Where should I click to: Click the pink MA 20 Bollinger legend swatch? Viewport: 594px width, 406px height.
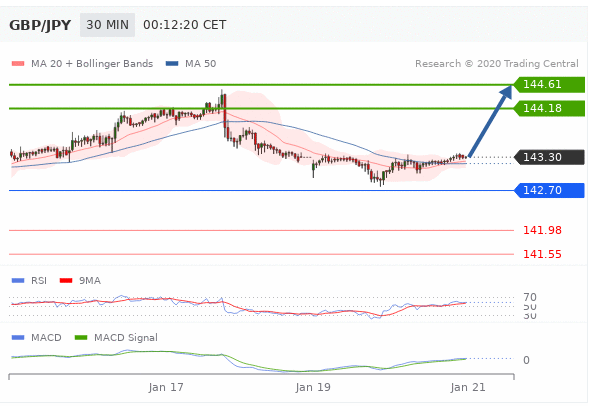(18, 64)
